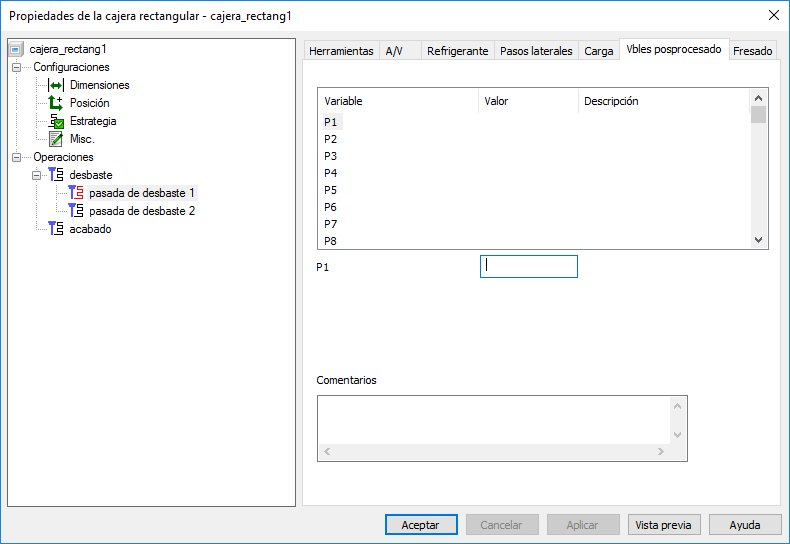790x544 pixels.
Task: Open the Refrigerante tab
Action: tap(457, 51)
